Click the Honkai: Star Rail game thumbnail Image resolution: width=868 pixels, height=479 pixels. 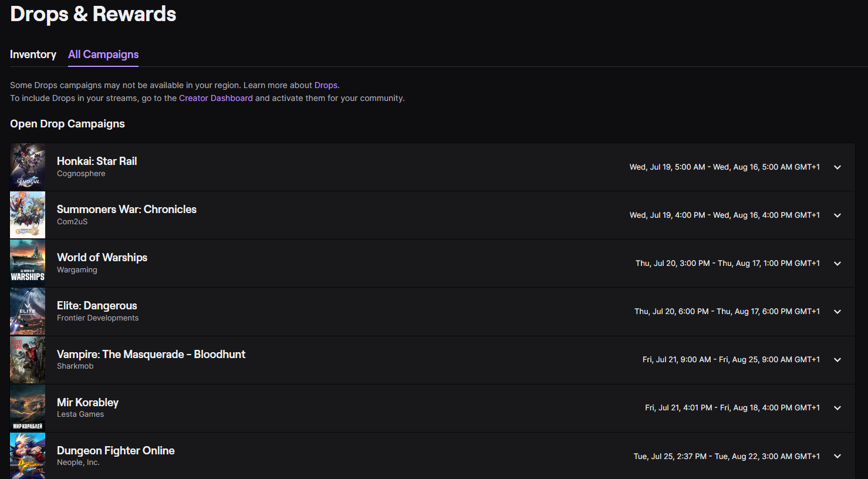28,167
